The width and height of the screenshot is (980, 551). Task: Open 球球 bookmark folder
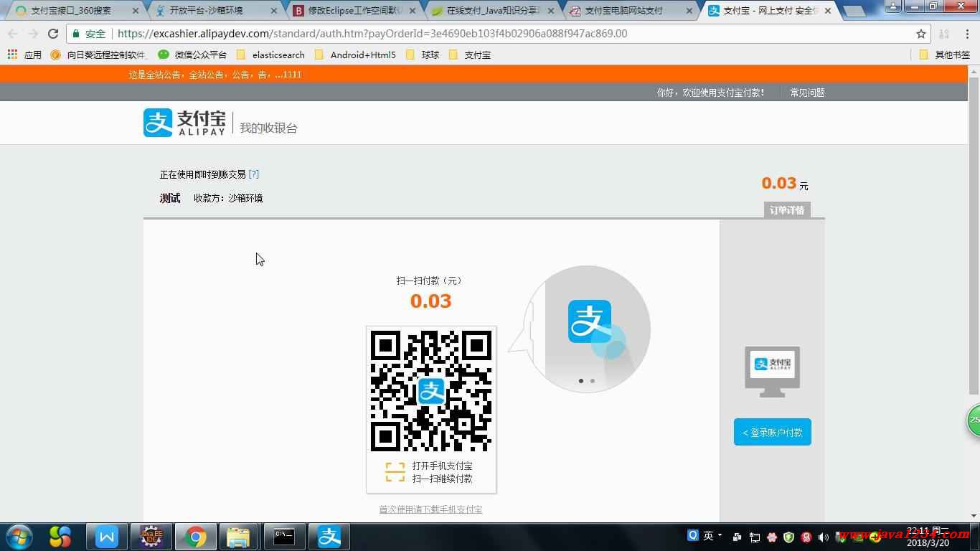pos(423,55)
